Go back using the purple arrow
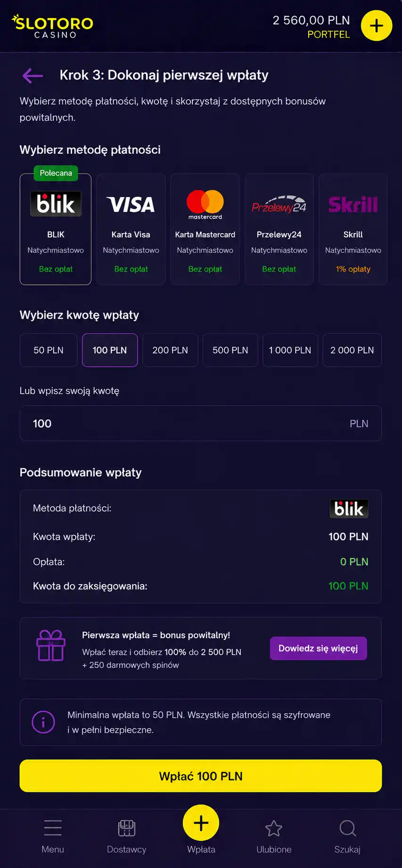 click(x=33, y=75)
